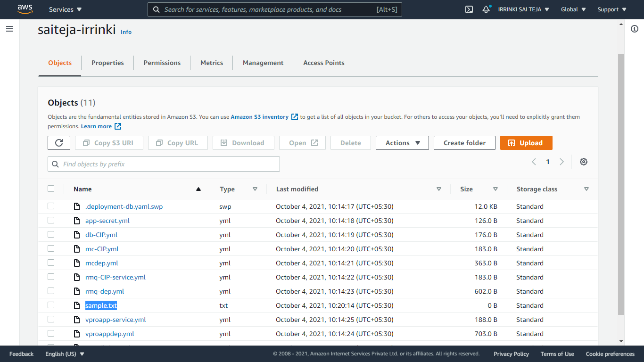Screen dimensions: 644x362
Task: Open the Support dropdown
Action: point(612,9)
